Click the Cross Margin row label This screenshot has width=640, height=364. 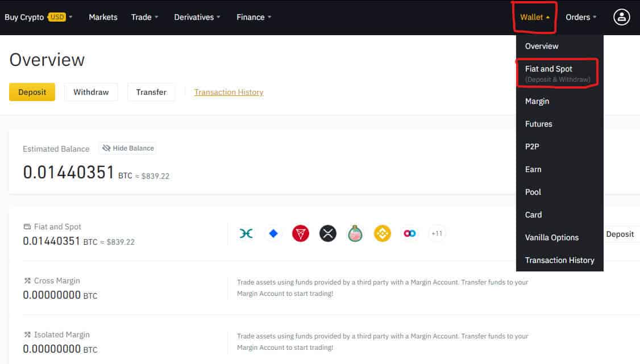[57, 281]
